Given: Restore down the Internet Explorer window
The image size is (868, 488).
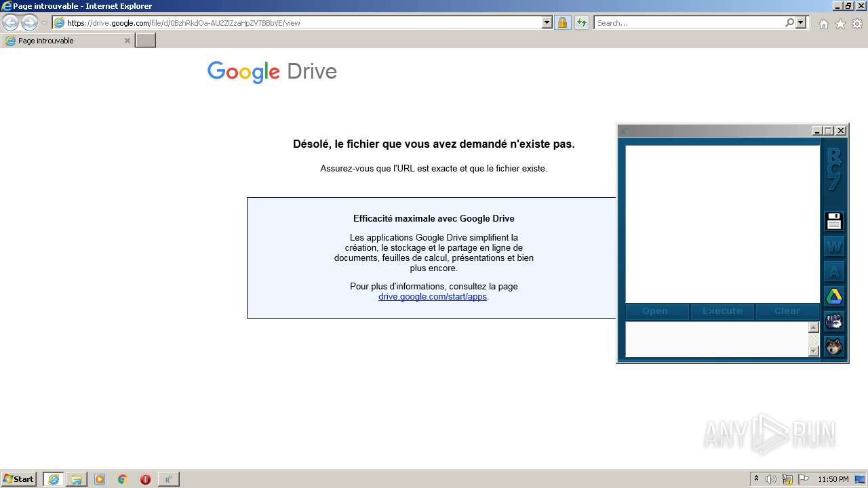Looking at the screenshot, I should tap(849, 5).
